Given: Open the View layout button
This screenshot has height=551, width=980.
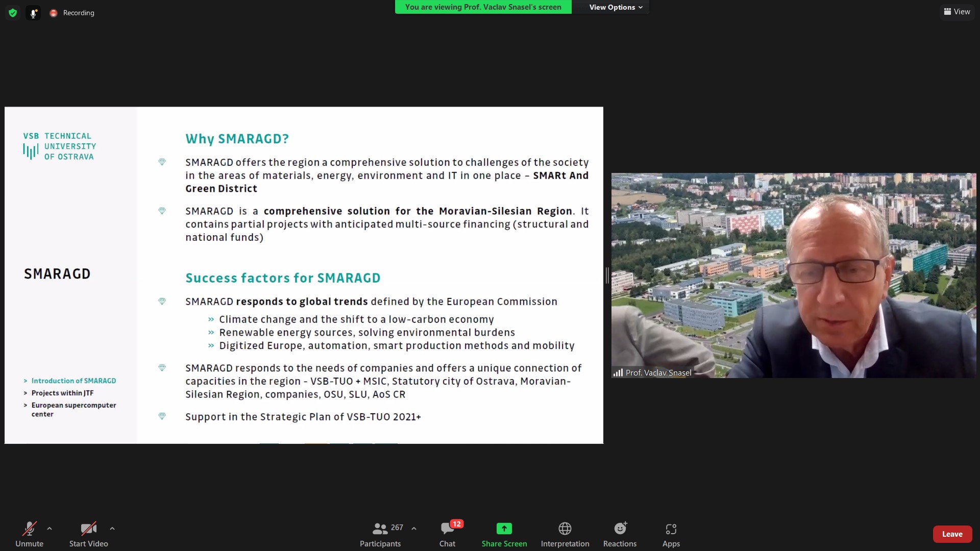Looking at the screenshot, I should click(957, 12).
